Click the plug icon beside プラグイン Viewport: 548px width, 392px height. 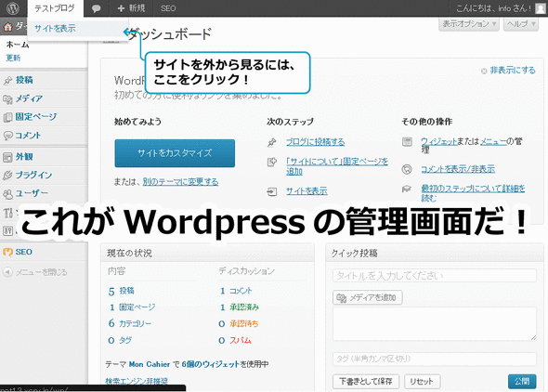point(7,176)
